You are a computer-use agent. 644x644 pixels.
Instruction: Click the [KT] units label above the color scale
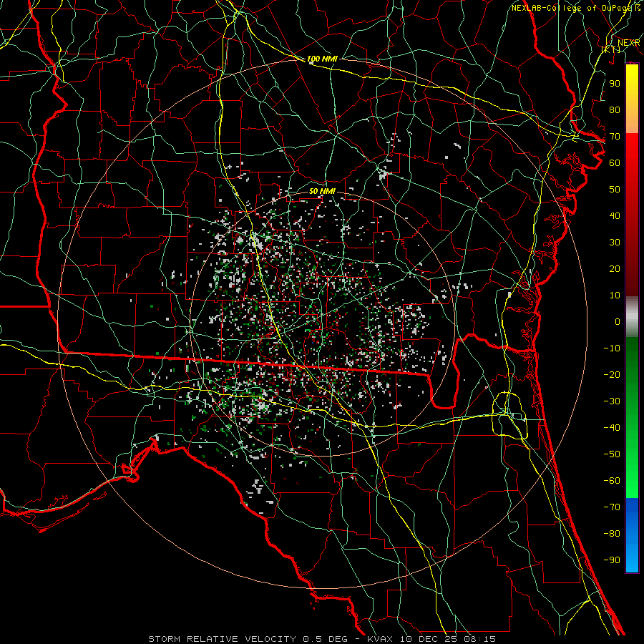click(x=611, y=49)
